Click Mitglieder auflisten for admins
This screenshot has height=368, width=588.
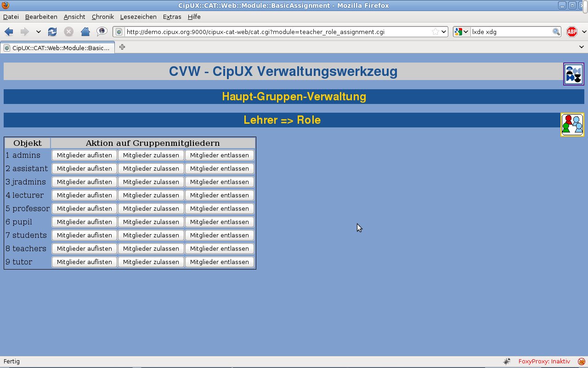tap(85, 155)
